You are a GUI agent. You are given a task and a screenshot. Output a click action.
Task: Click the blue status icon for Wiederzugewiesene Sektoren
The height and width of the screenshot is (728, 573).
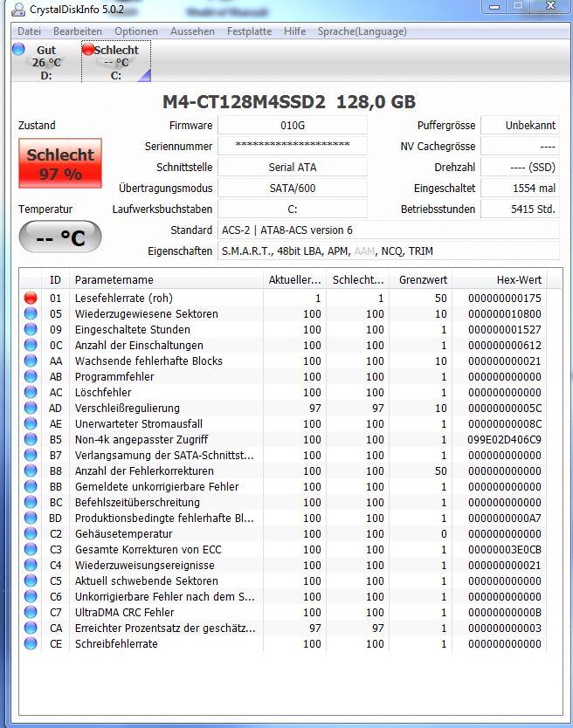pos(31,313)
